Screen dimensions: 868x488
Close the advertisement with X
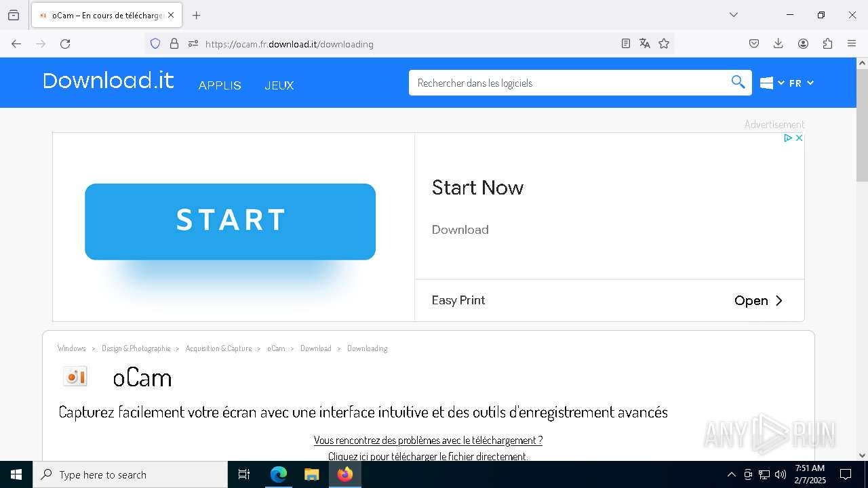(x=799, y=138)
